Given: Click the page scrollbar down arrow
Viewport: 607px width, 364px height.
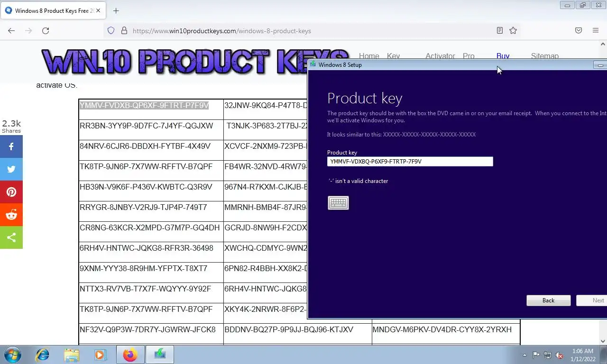Looking at the screenshot, I should [603, 341].
